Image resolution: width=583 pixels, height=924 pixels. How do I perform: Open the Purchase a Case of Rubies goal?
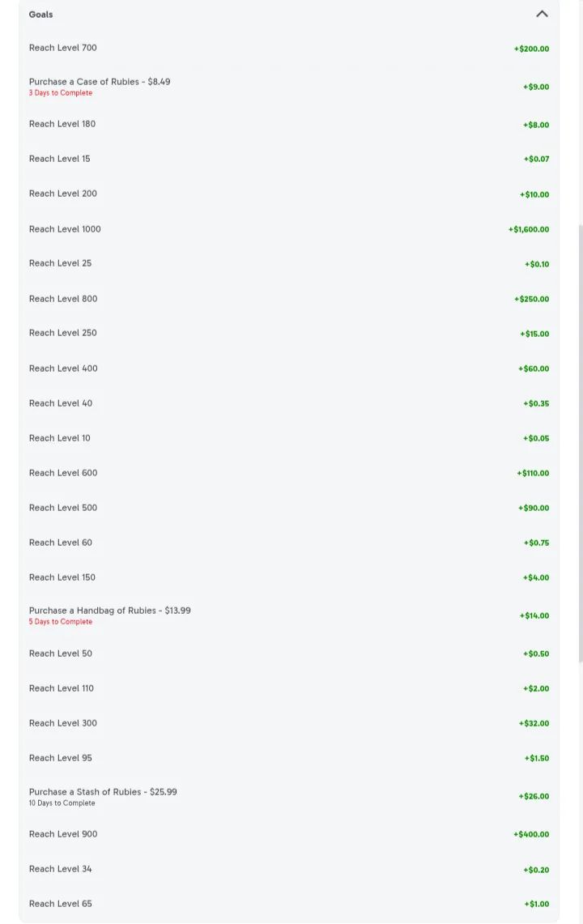point(100,82)
